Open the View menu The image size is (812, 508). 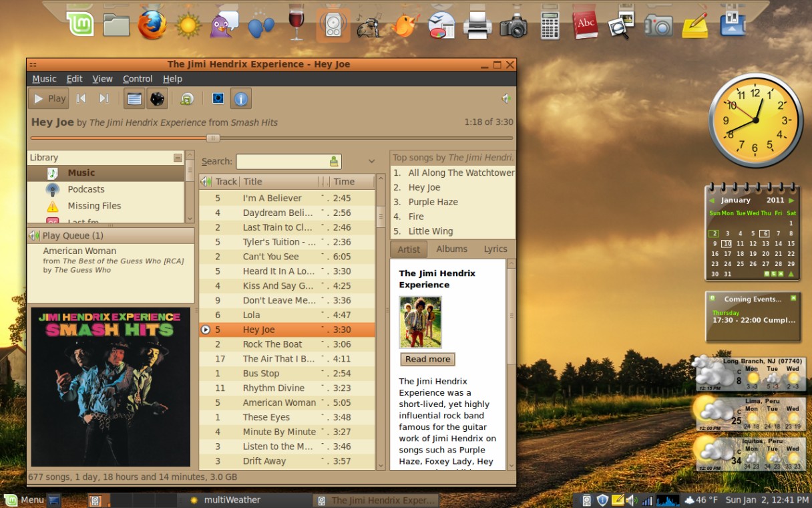[102, 79]
